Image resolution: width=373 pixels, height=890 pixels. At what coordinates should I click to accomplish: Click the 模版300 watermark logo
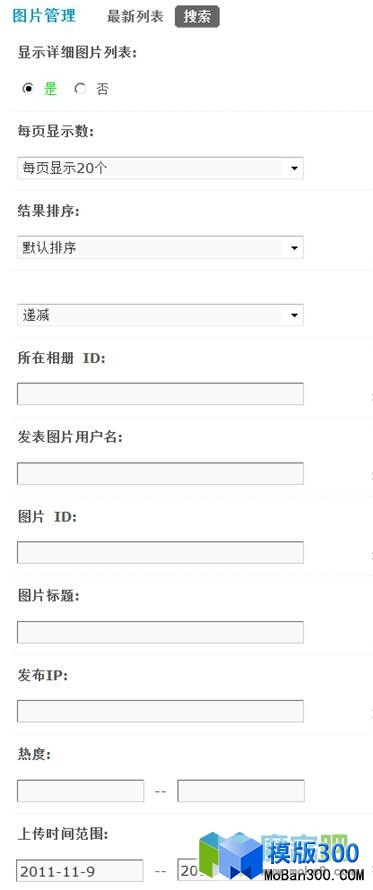tap(280, 857)
